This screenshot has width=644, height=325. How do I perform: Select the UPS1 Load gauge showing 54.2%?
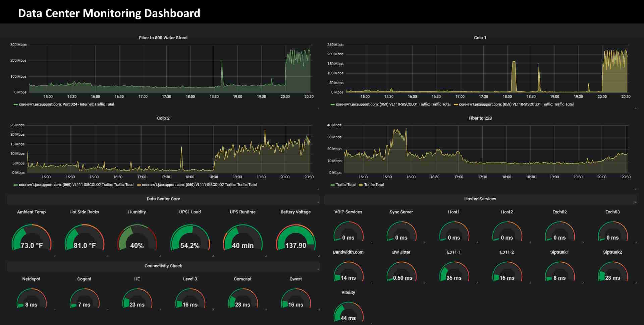pyautogui.click(x=190, y=238)
